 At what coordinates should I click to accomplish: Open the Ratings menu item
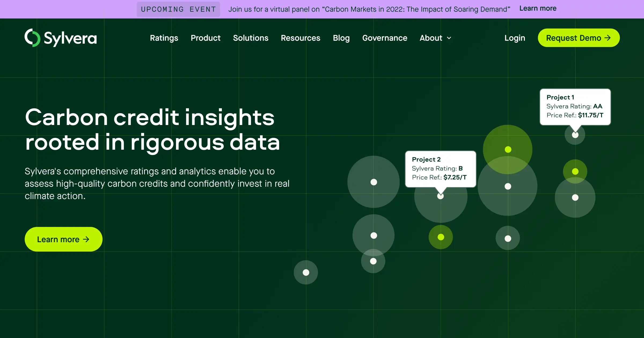click(x=164, y=38)
